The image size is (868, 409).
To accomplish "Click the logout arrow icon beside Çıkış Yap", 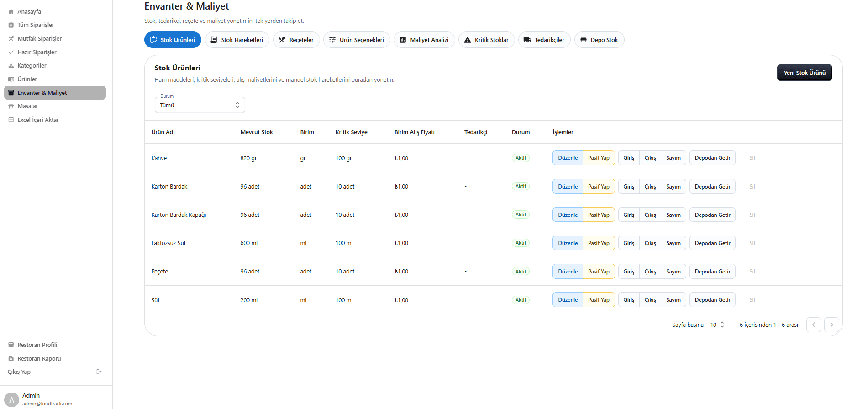I will [99, 372].
